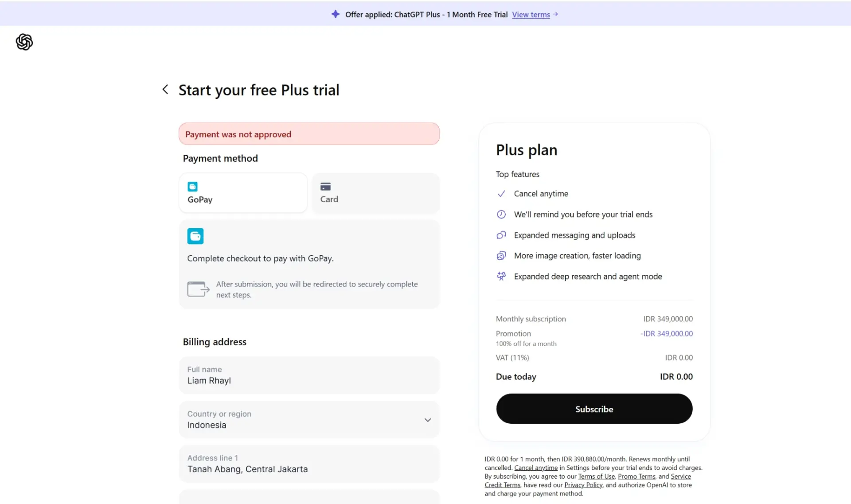The image size is (851, 504).
Task: Click the large GoPay logo in checkout panel
Action: click(195, 236)
